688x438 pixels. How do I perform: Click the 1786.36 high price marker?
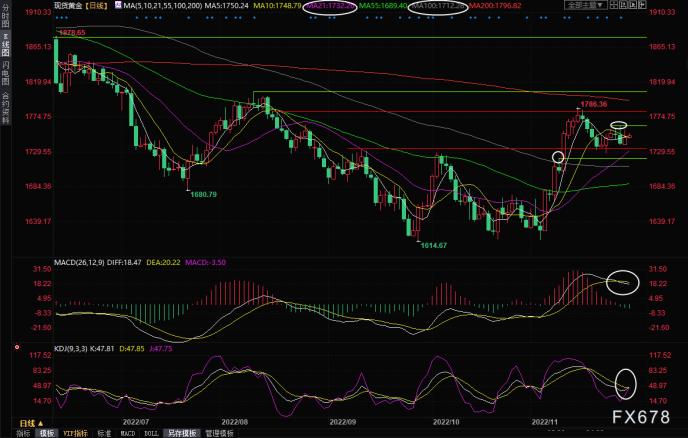594,102
